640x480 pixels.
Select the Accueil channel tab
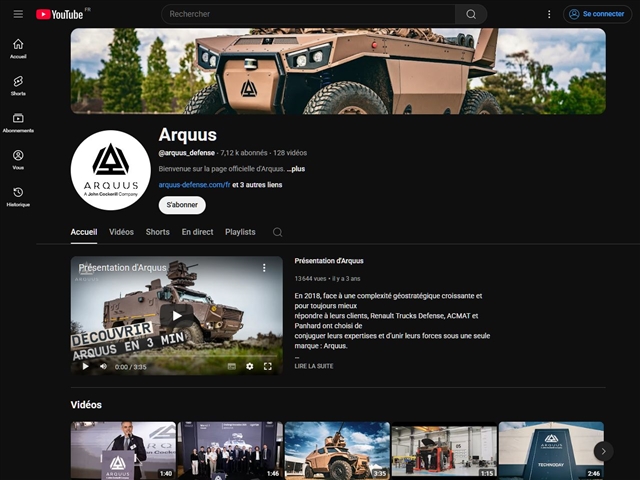tap(84, 232)
